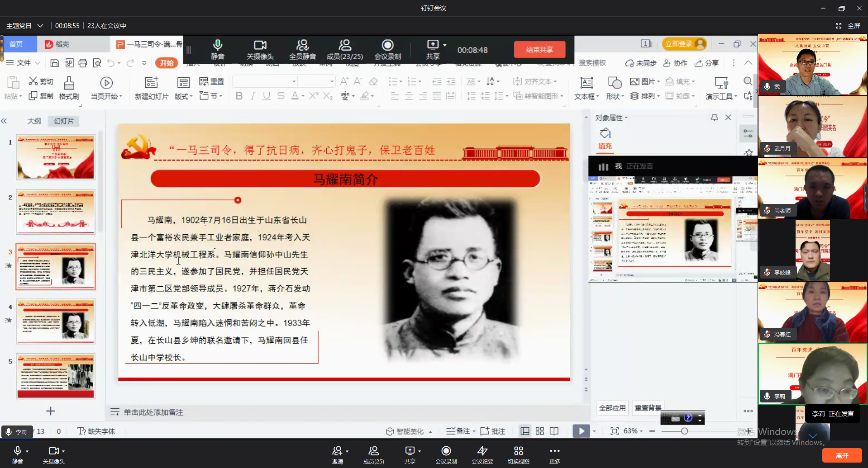Open the 版式 layout dropdown

183,88
